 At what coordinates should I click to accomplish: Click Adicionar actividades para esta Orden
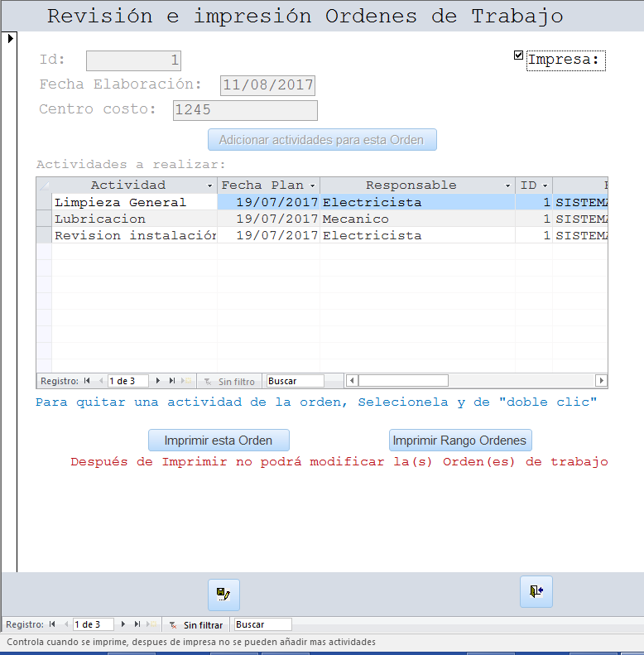tap(322, 140)
